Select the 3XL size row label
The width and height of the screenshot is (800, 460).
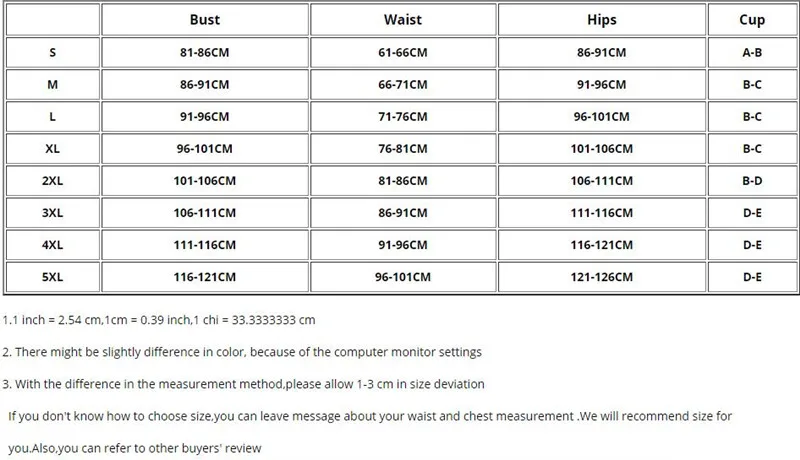(x=52, y=213)
